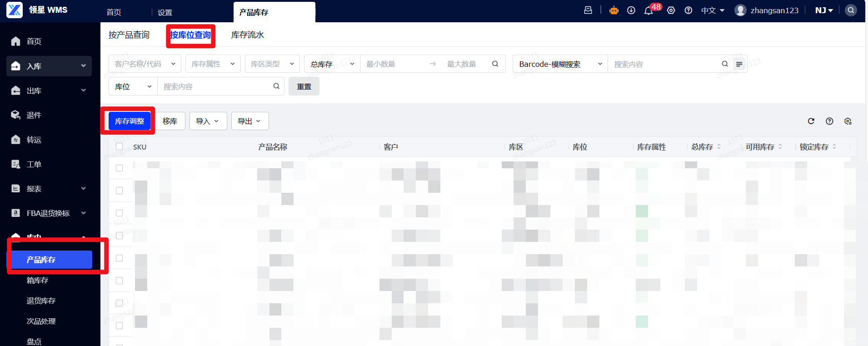Switch to the 按产品查询 tab

pyautogui.click(x=129, y=35)
